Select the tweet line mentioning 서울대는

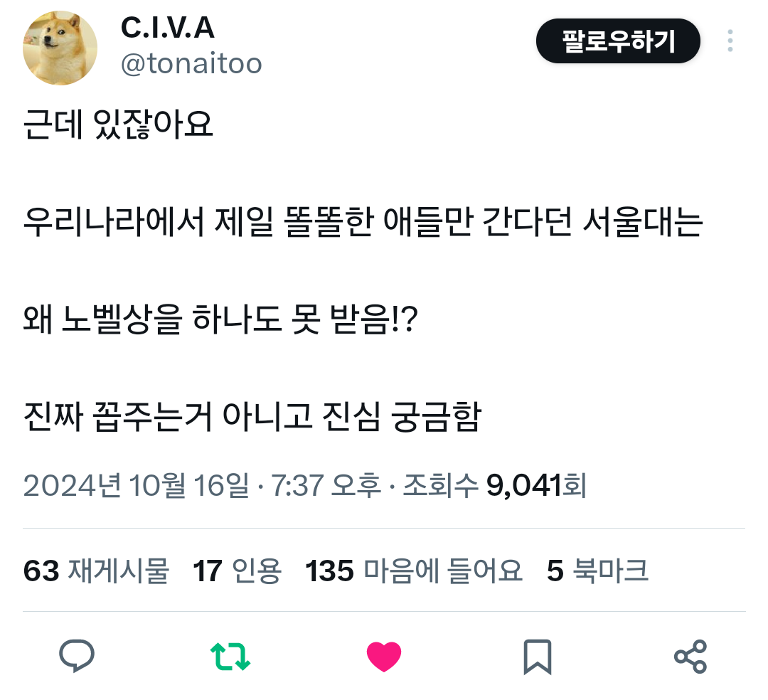(363, 222)
